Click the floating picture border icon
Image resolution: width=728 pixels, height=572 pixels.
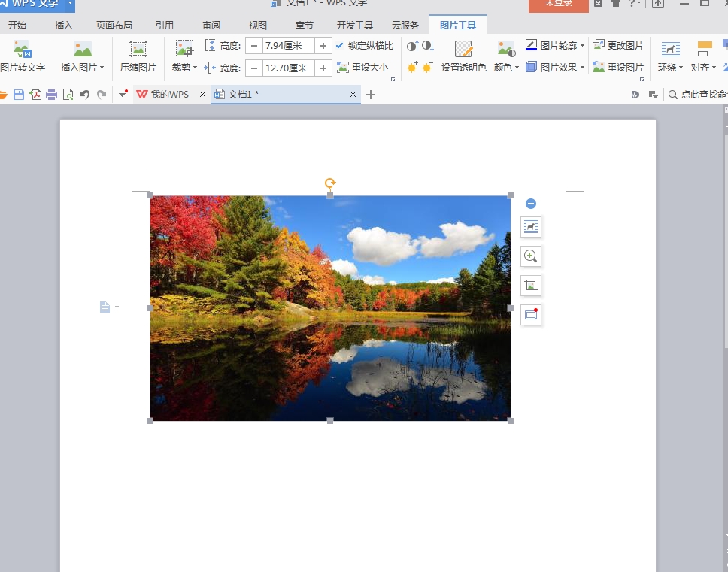(x=531, y=315)
